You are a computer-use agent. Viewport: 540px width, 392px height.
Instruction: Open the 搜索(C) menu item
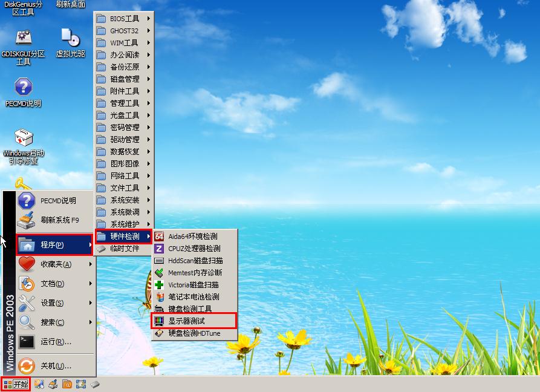[x=55, y=322]
